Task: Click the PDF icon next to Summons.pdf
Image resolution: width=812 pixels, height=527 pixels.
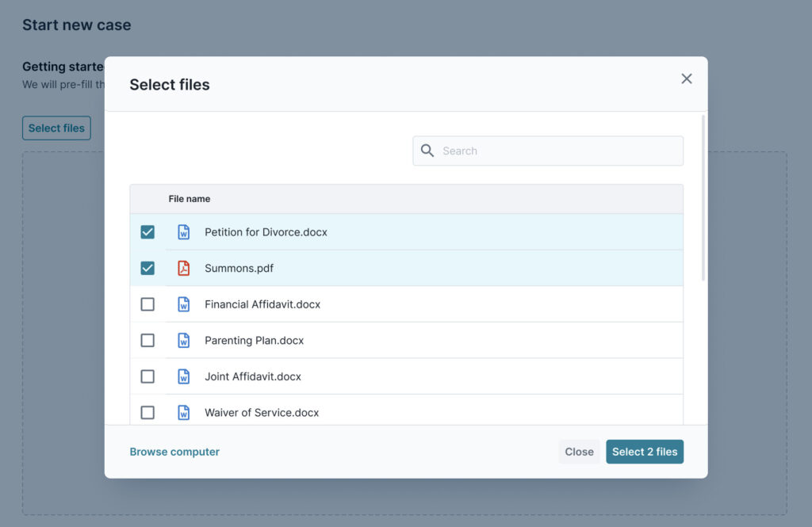Action: (184, 268)
